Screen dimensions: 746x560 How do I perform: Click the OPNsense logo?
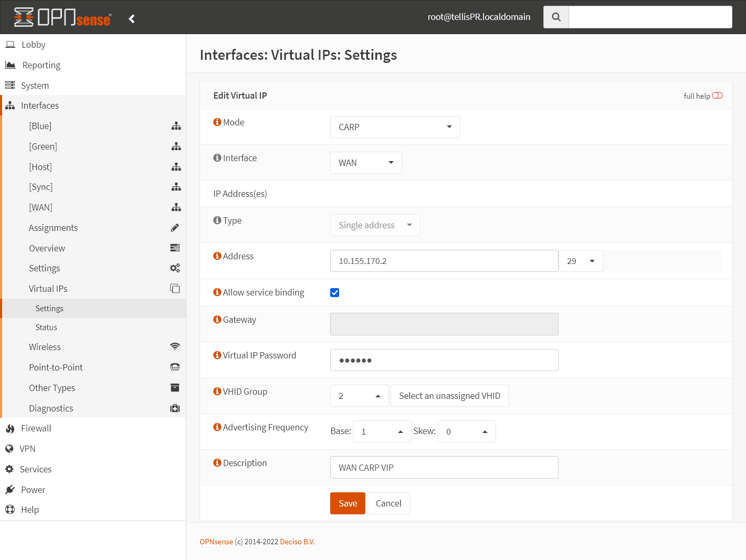point(61,17)
